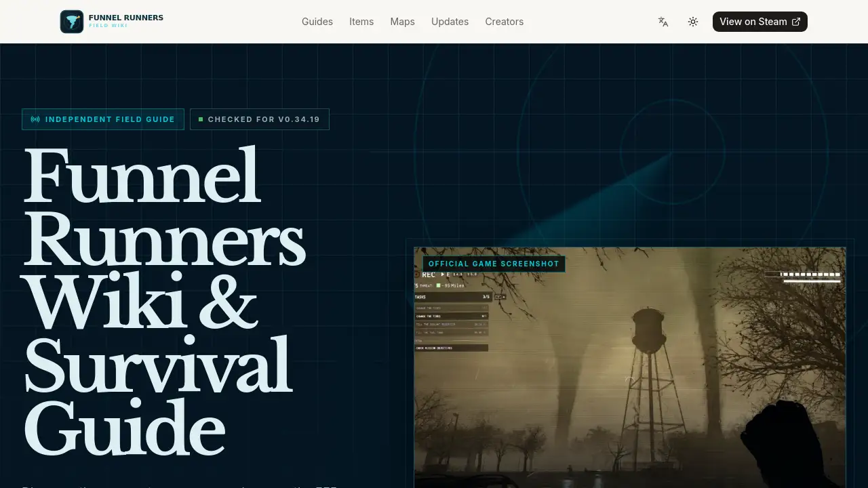Open the language translation menu icon

tap(663, 22)
